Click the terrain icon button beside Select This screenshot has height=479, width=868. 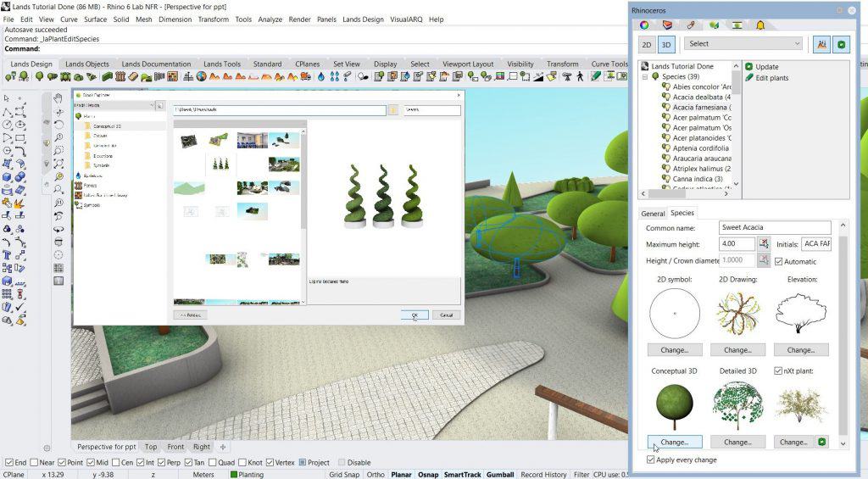[821, 44]
